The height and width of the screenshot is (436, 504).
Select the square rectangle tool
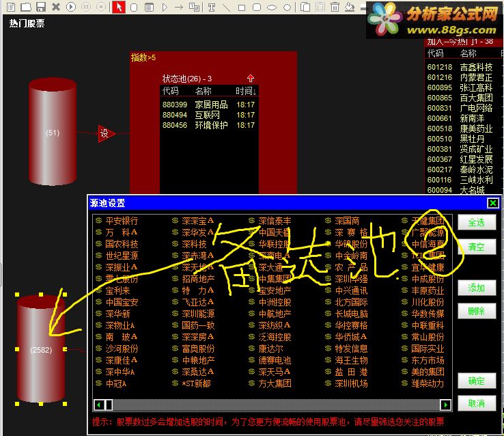coord(242,8)
